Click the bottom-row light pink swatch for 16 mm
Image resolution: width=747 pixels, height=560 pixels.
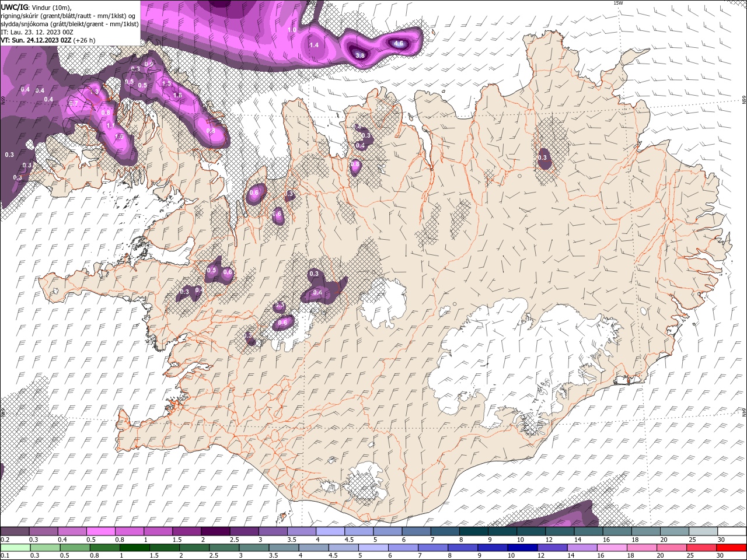pos(612,548)
